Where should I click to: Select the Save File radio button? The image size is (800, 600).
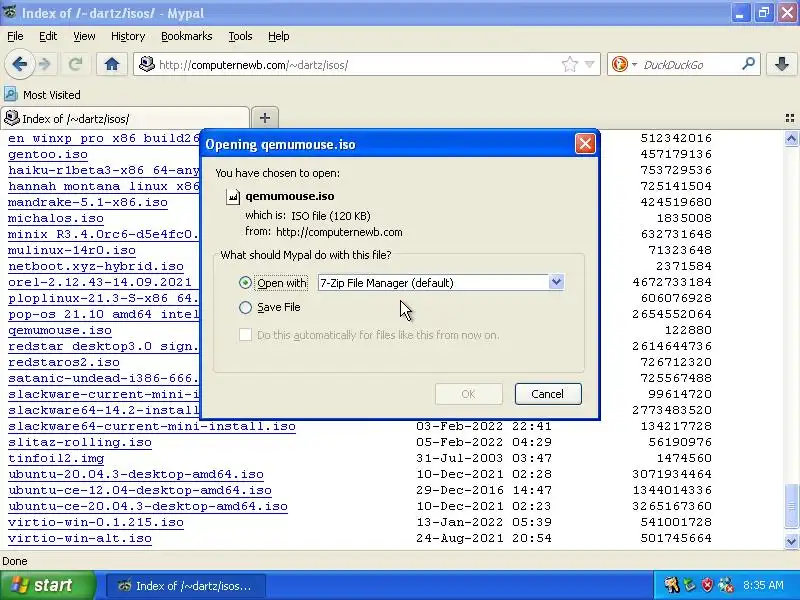click(245, 307)
